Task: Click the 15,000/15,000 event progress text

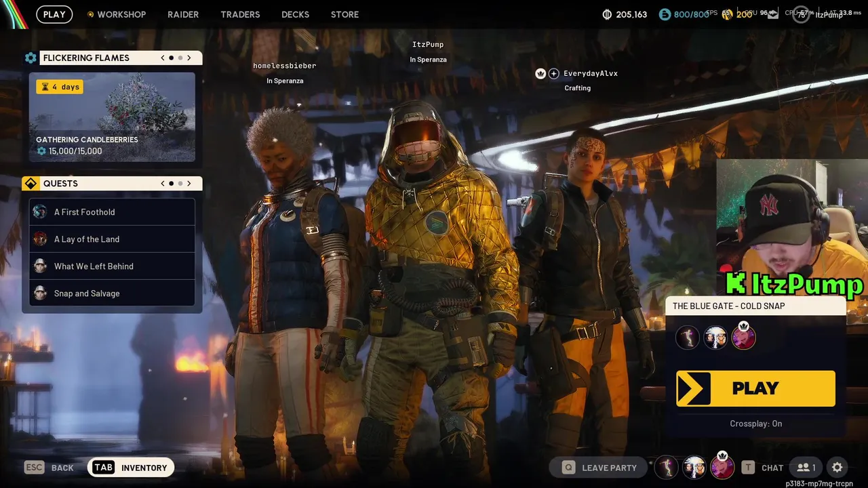Action: click(75, 151)
